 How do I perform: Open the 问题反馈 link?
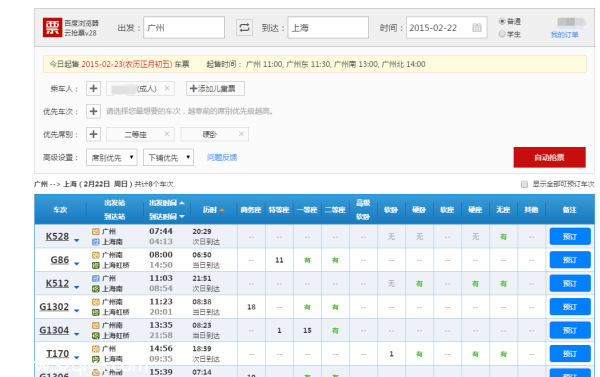tap(222, 157)
